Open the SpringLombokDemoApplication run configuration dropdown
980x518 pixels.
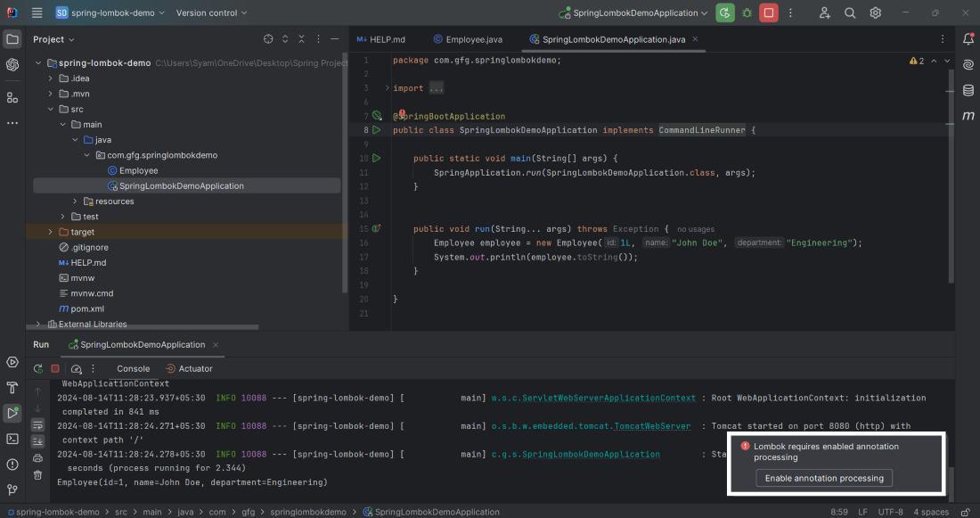click(x=633, y=13)
